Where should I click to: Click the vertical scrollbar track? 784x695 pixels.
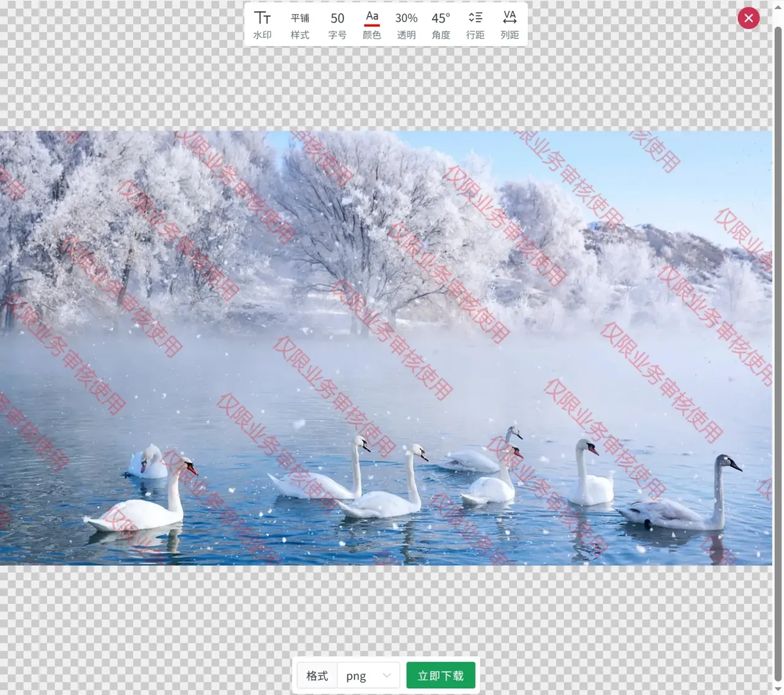[778, 367]
